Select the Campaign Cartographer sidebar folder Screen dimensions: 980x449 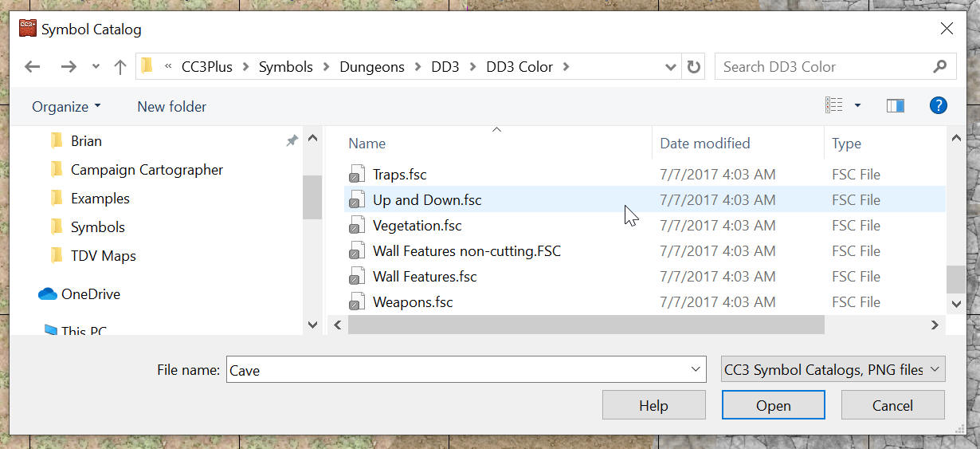click(147, 170)
